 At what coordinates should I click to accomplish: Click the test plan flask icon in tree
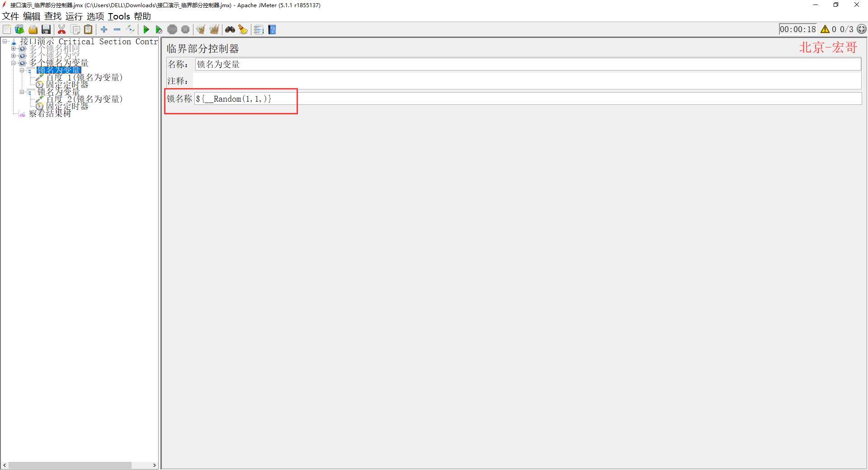tap(14, 42)
